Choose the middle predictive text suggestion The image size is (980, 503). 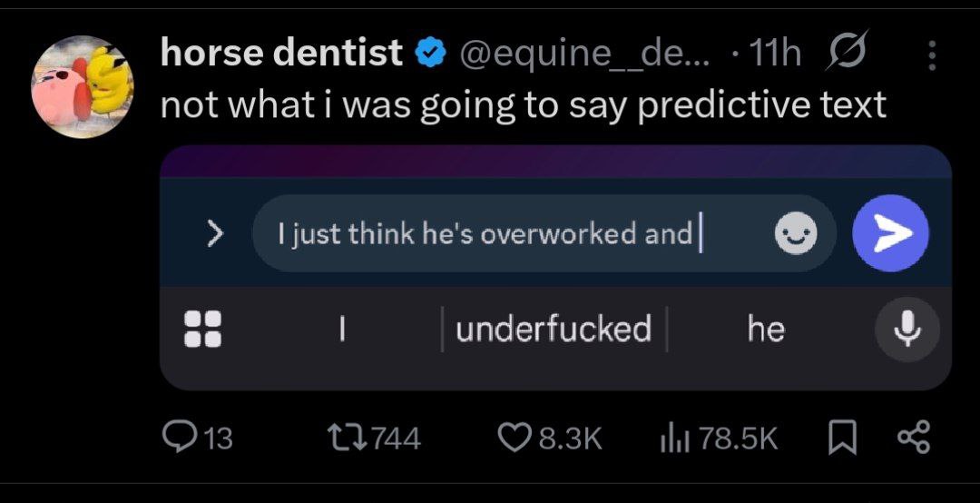pos(554,329)
